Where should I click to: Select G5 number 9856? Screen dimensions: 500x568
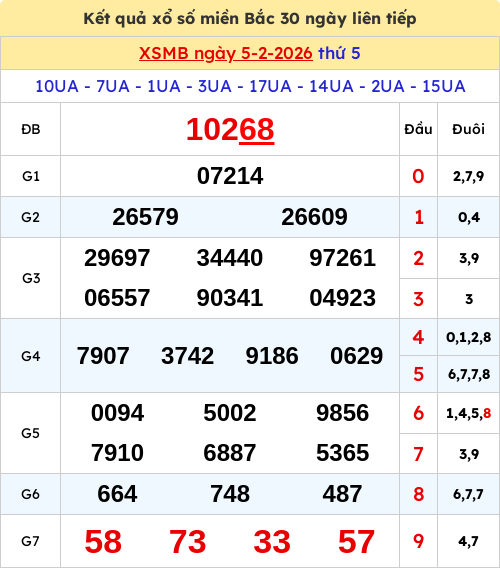[342, 413]
